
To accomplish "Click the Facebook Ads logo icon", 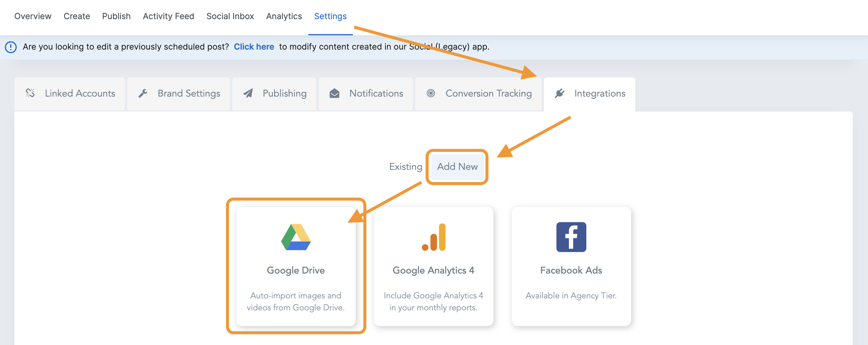I will point(571,237).
